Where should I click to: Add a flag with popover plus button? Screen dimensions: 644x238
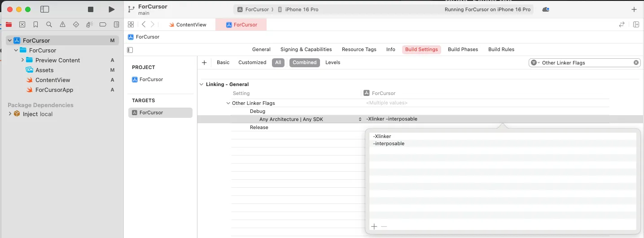coord(374,227)
